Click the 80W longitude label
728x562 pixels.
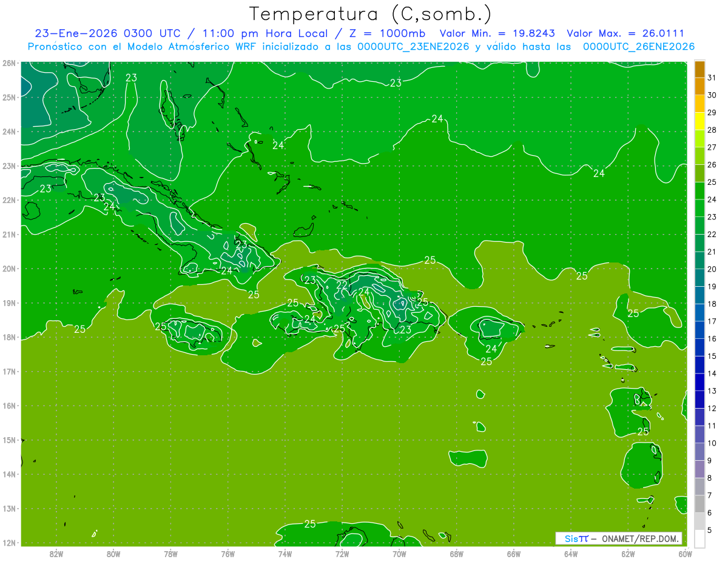point(113,554)
